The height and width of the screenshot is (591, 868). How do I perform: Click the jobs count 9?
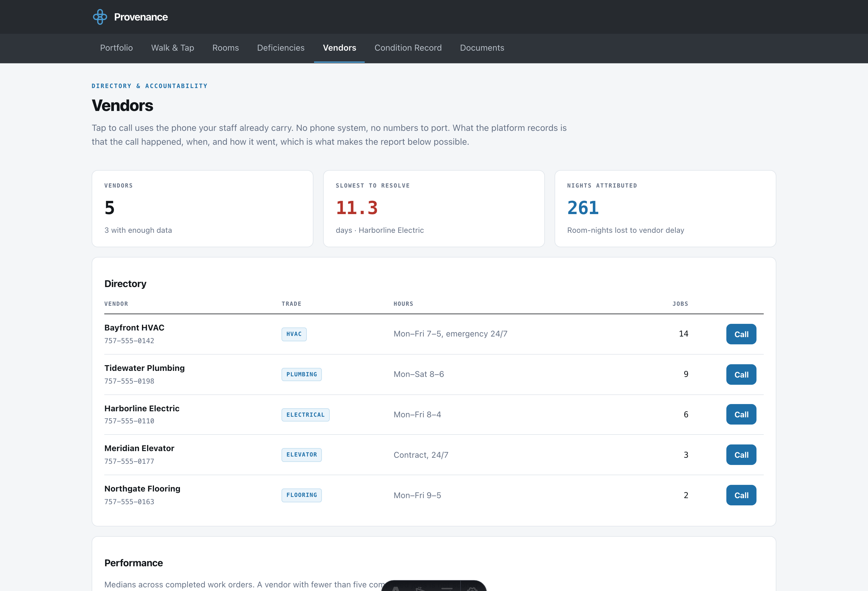pos(686,374)
